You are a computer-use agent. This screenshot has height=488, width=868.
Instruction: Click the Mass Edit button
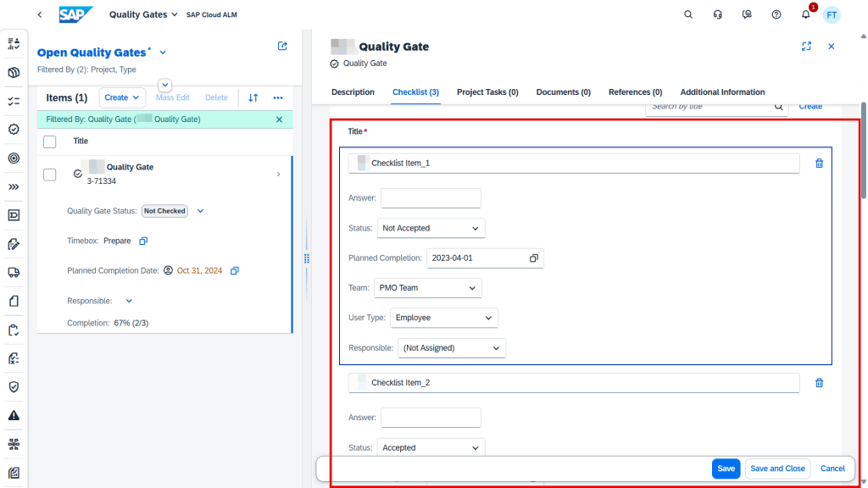[173, 97]
